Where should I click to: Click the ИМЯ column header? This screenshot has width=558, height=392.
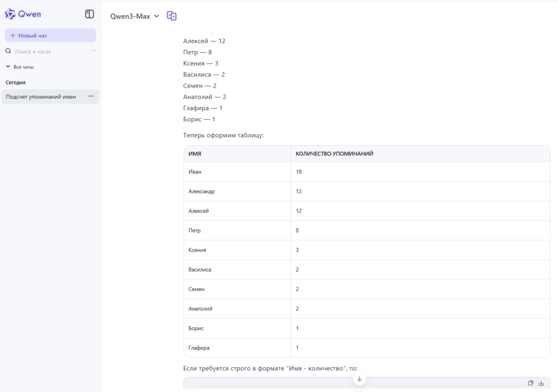[195, 154]
